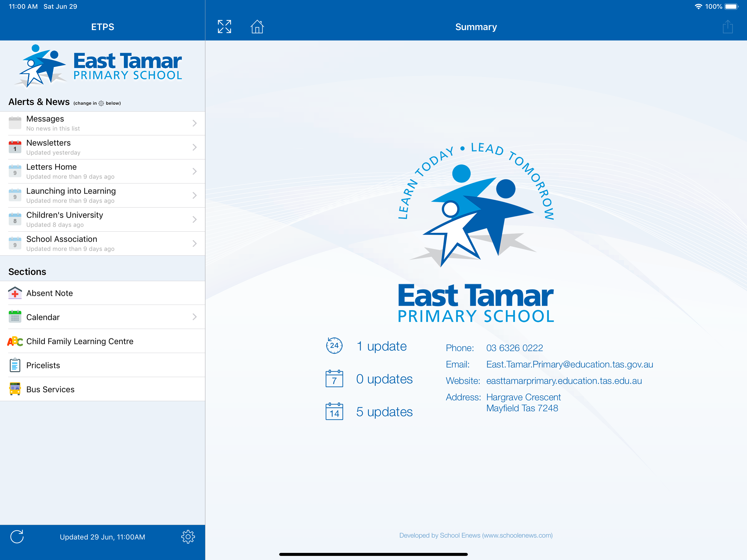Viewport: 747px width, 560px height.
Task: Tap the battery status icon
Action: click(x=731, y=6)
